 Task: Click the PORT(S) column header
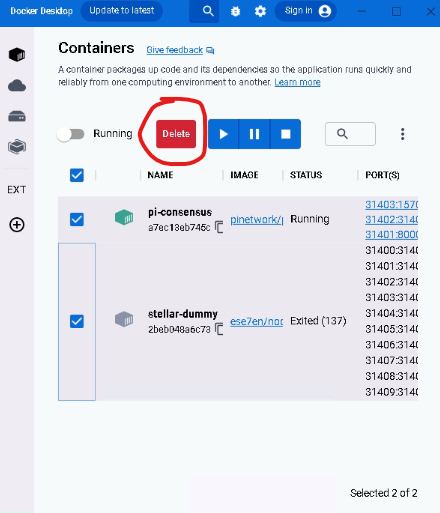[x=382, y=175]
